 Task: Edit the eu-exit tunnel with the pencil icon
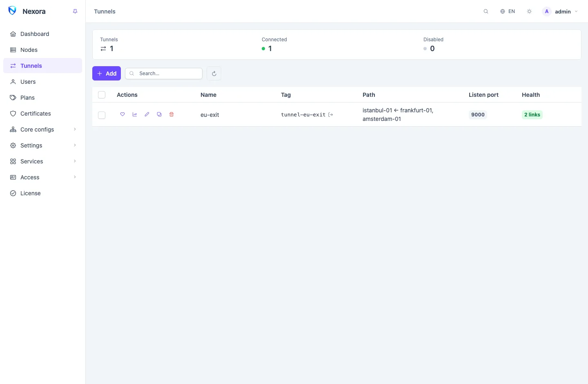pyautogui.click(x=147, y=114)
